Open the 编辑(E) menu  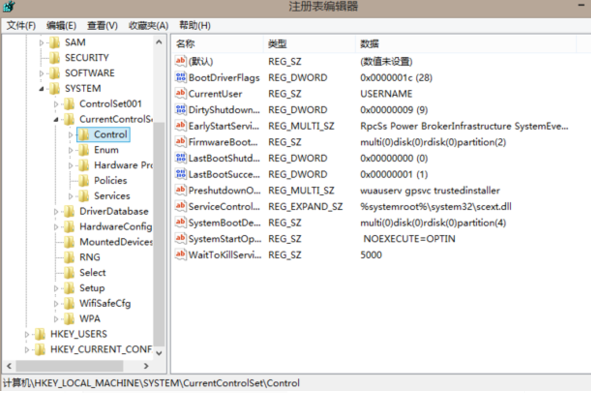(x=61, y=26)
